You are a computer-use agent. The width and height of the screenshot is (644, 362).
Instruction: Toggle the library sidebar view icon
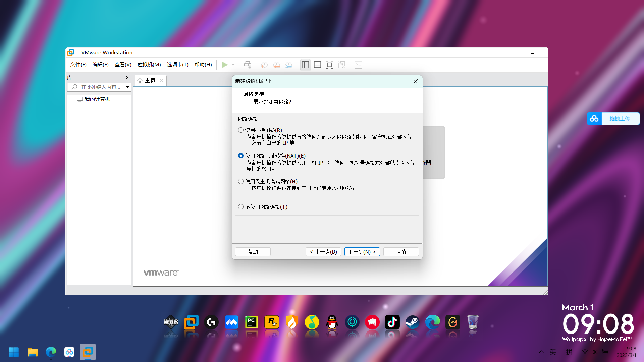click(305, 65)
